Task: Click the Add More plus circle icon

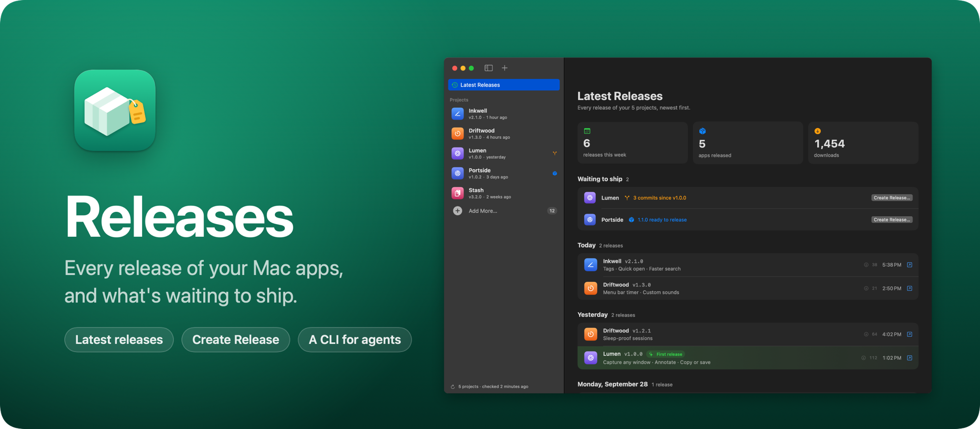Action: tap(458, 211)
